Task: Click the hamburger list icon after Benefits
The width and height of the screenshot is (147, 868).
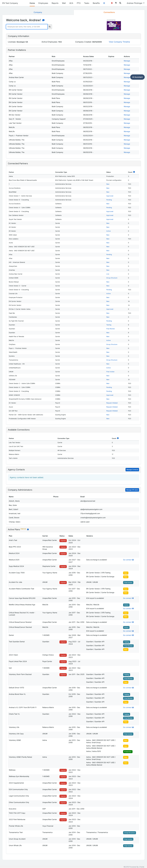Action: (x=104, y=3)
